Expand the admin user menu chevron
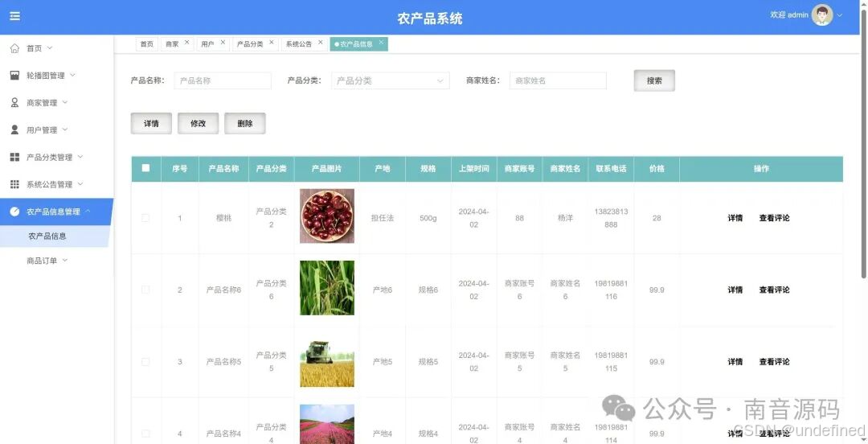This screenshot has height=444, width=868. (x=840, y=15)
